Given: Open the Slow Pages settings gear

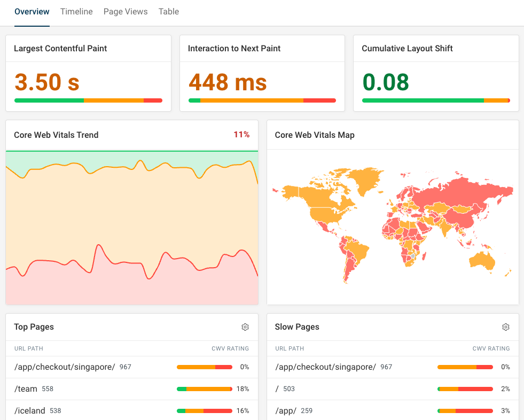Looking at the screenshot, I should pyautogui.click(x=505, y=326).
